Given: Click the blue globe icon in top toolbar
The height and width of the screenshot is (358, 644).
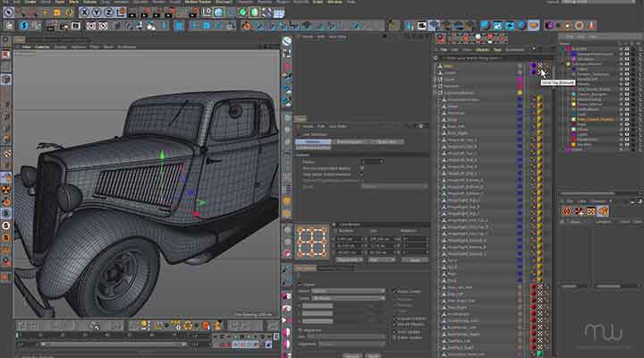Looking at the screenshot, I should tap(218, 13).
